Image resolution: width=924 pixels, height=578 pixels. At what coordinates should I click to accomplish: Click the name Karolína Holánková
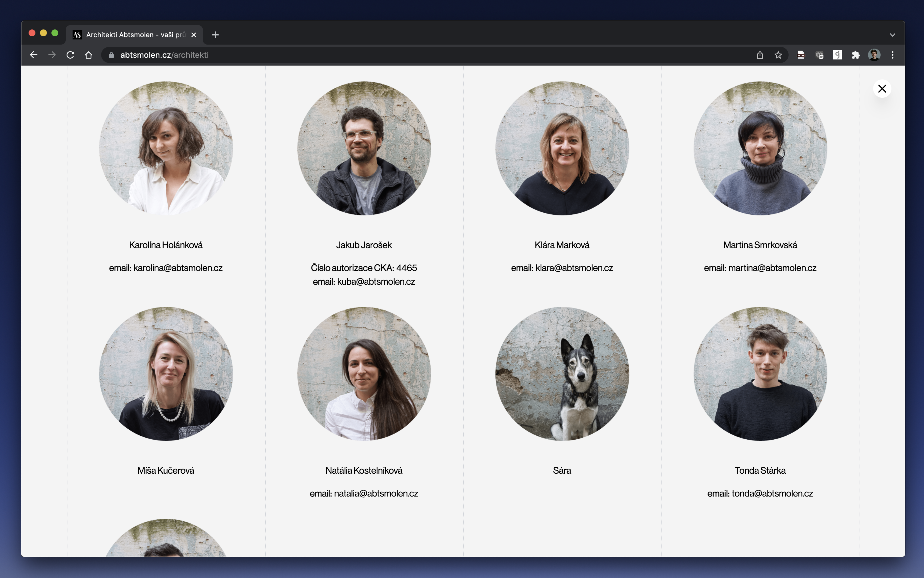(166, 245)
